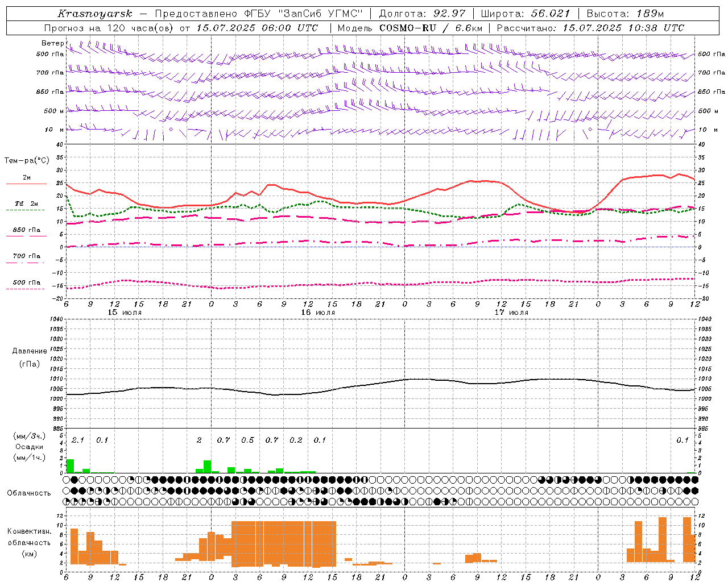This screenshot has width=728, height=582.
Task: Click the 700 гПа temperature legend label
Action: point(27,256)
